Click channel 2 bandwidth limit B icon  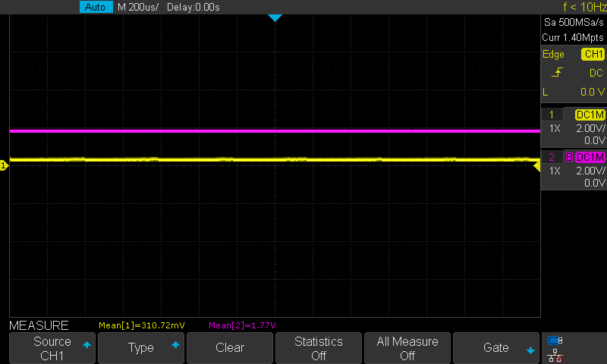(569, 157)
